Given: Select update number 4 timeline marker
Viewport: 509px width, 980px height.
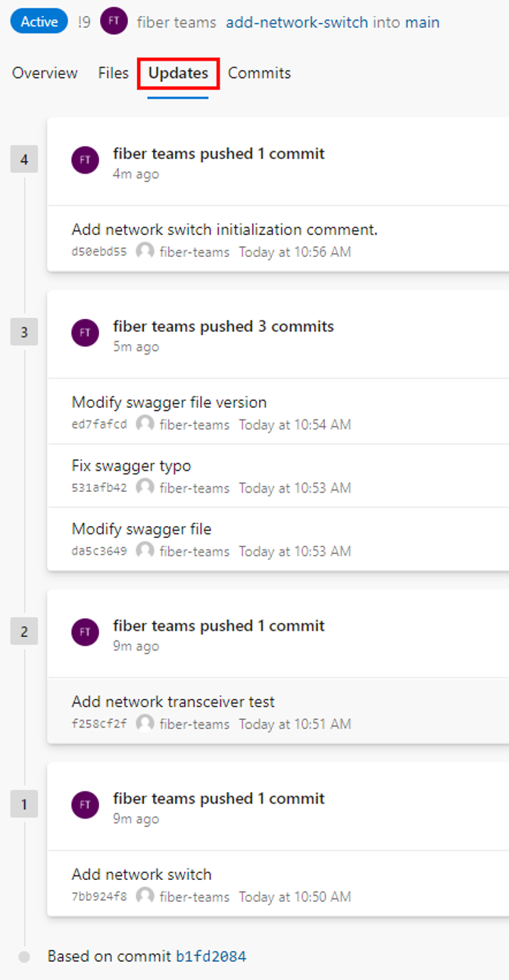Looking at the screenshot, I should tap(24, 161).
